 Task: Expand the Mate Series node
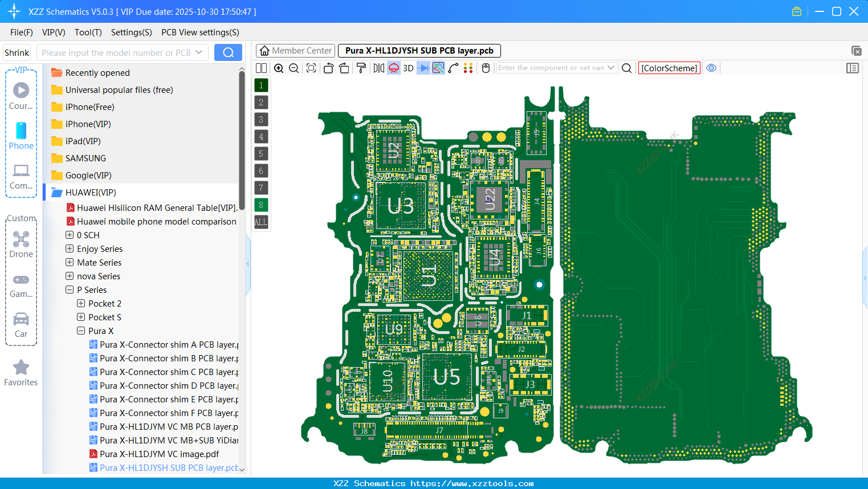coord(70,262)
